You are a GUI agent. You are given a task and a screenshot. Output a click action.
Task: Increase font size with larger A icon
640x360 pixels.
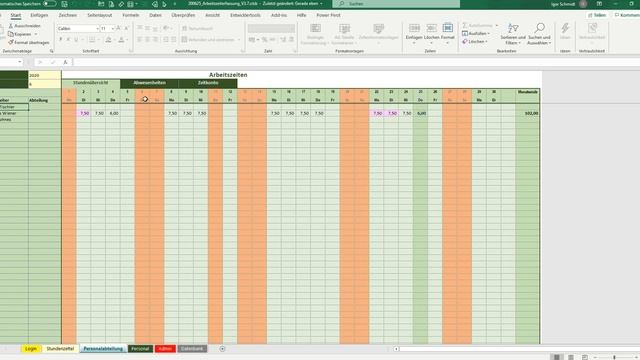(118, 29)
